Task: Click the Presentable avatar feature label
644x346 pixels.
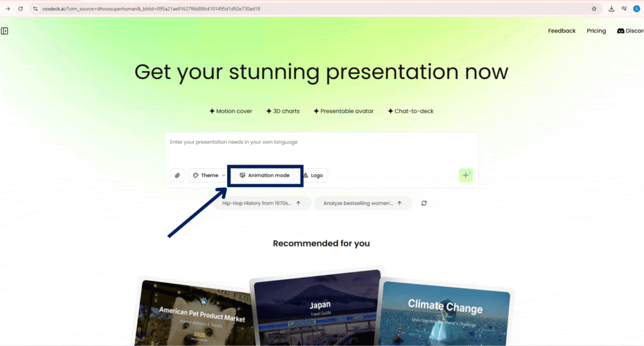Action: pyautogui.click(x=344, y=111)
